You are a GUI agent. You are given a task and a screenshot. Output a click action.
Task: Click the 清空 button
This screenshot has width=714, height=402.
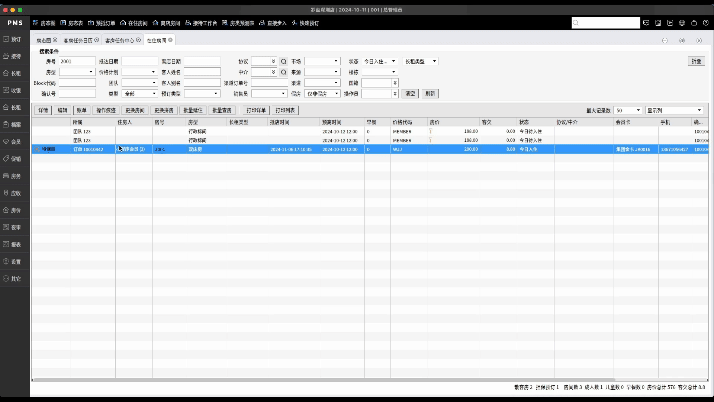410,93
